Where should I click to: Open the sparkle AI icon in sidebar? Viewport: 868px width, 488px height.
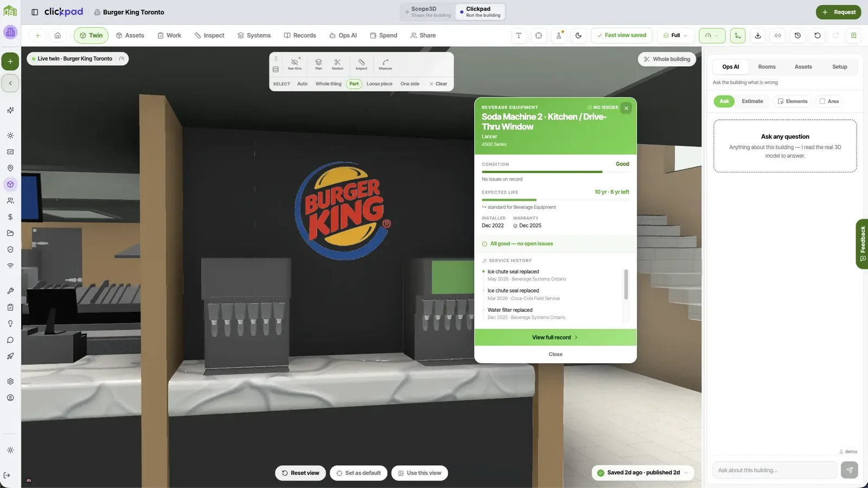[10, 110]
